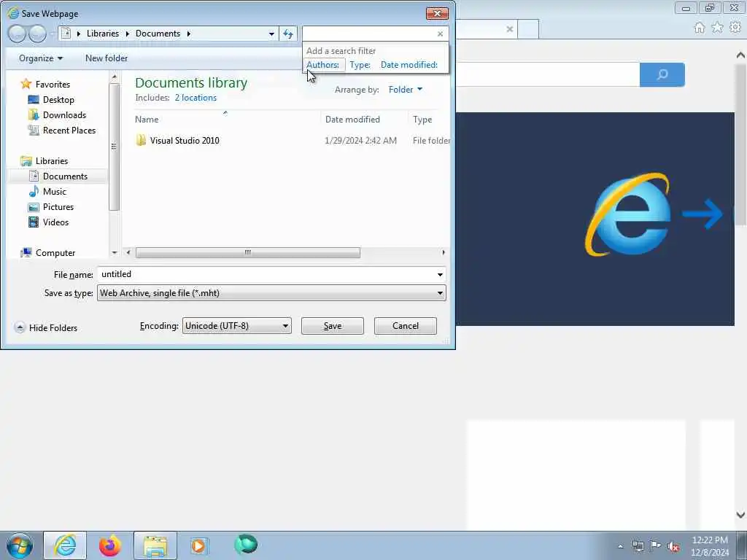Click the Cancel button
This screenshot has height=560, width=747.
tap(405, 326)
